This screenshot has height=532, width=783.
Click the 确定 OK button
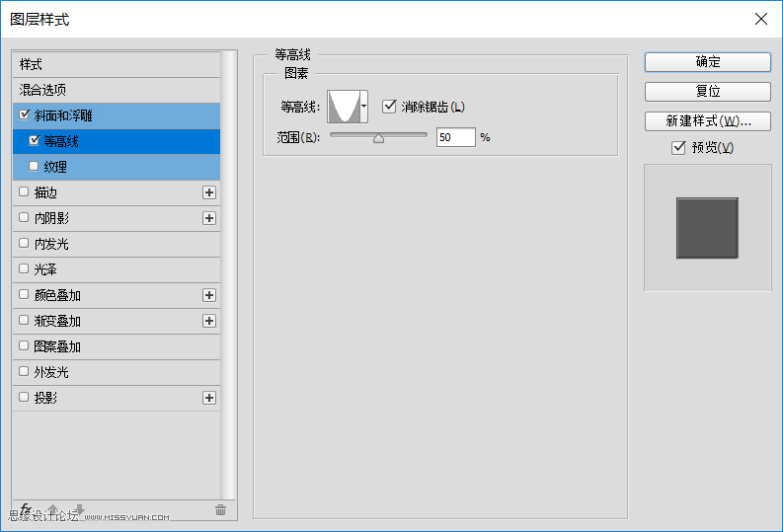[707, 61]
